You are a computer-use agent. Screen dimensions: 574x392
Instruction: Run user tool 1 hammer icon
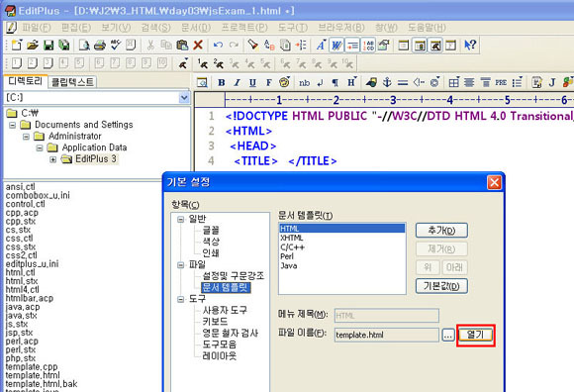(x=203, y=63)
